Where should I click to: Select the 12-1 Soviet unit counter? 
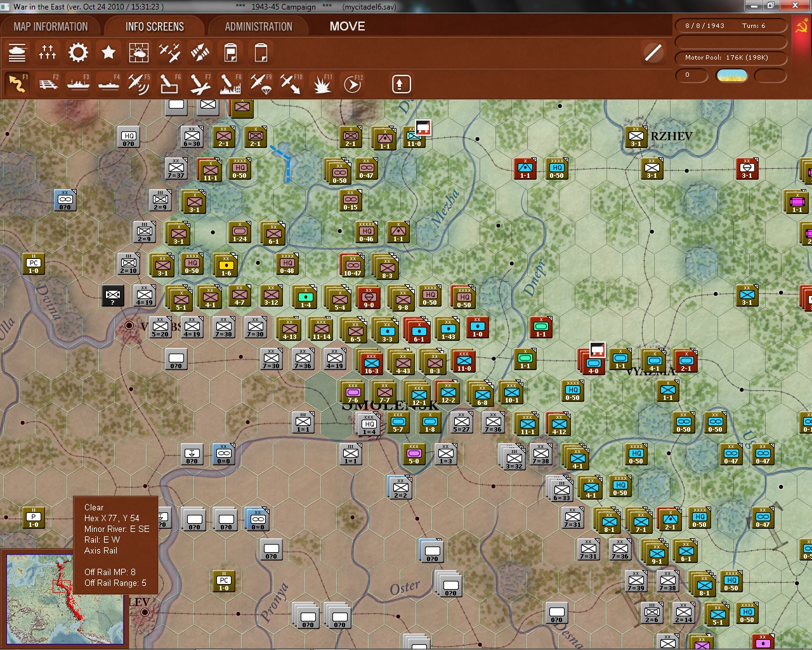(x=419, y=395)
